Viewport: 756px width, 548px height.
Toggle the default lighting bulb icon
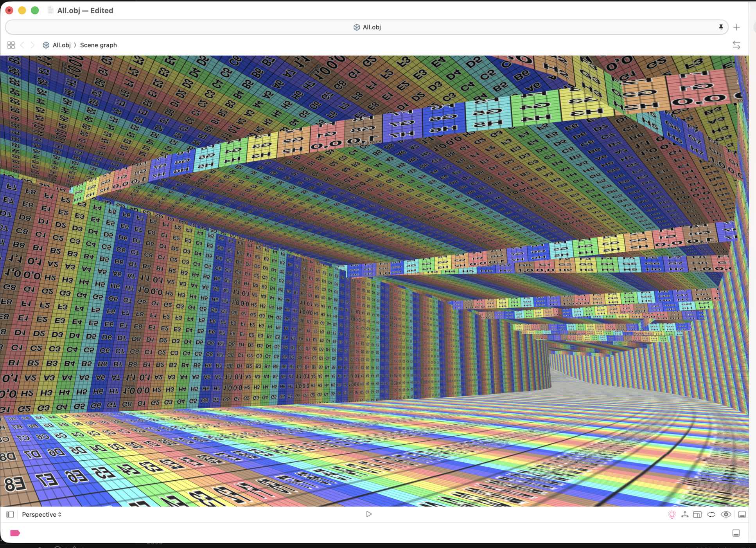(672, 514)
